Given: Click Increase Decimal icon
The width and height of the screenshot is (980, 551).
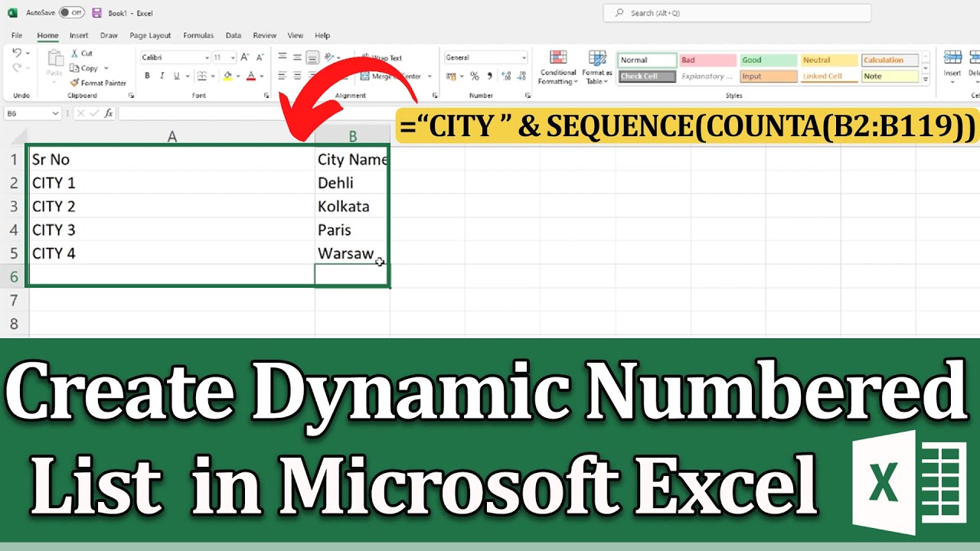Looking at the screenshot, I should tap(505, 76).
